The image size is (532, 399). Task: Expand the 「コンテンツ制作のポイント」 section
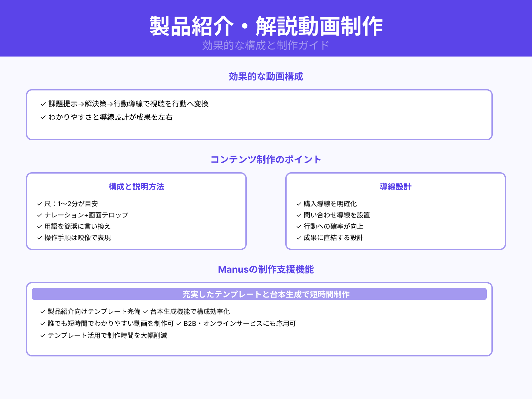click(266, 159)
